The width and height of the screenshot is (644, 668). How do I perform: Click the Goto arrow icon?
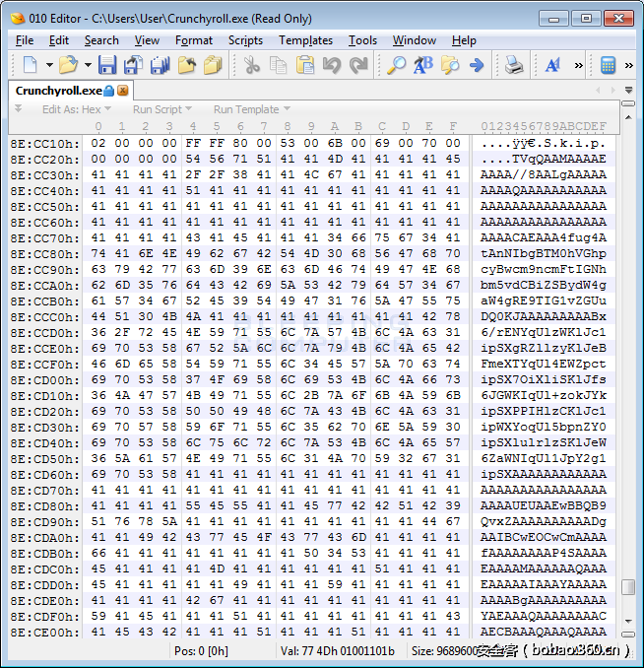[477, 65]
